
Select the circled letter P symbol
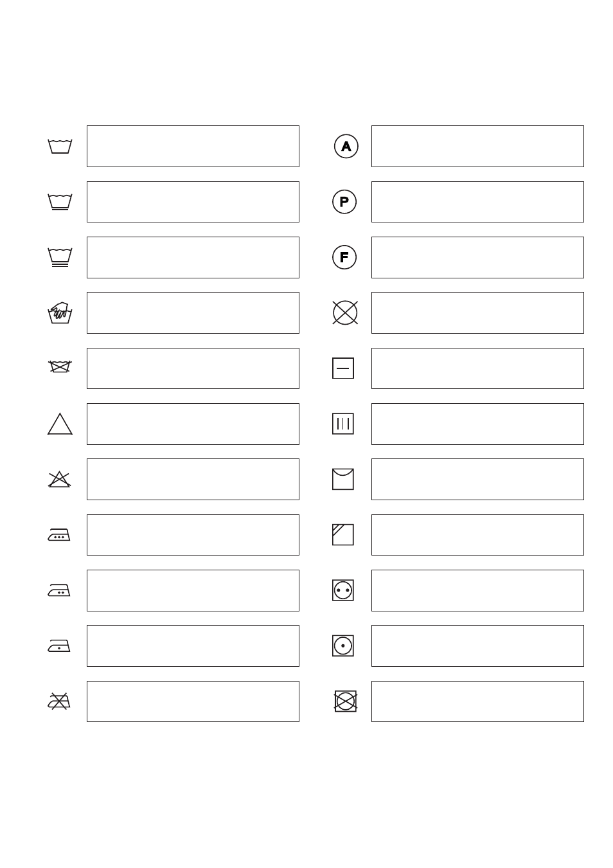pyautogui.click(x=344, y=202)
